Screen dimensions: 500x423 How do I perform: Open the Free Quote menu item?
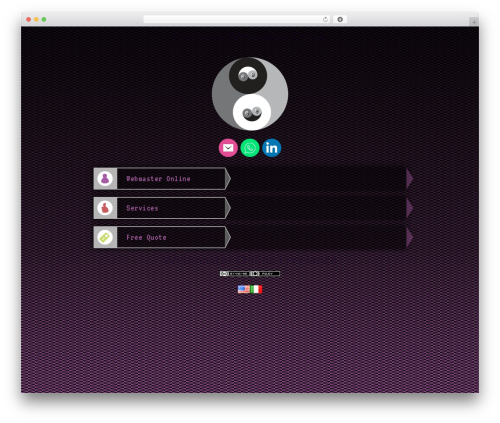point(162,237)
